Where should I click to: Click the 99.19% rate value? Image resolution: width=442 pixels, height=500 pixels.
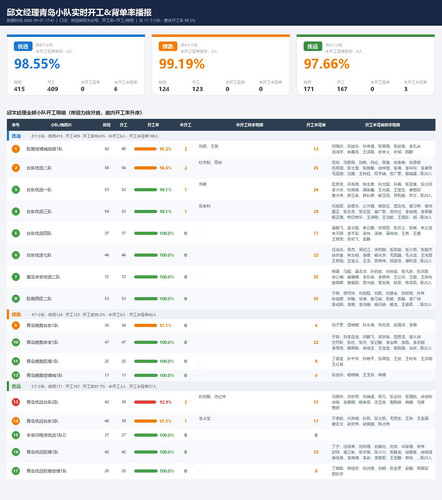click(x=182, y=64)
